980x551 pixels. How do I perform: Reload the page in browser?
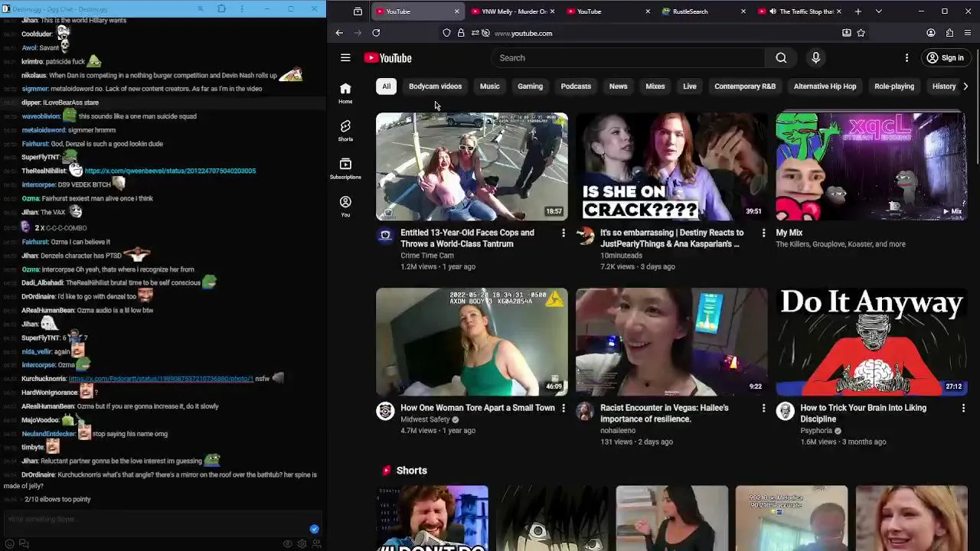click(x=376, y=33)
